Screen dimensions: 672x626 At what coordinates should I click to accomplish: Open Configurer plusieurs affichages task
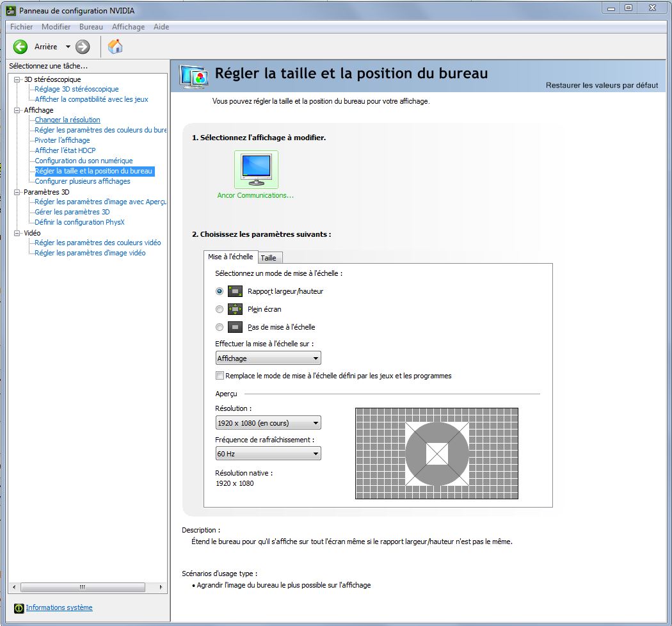point(83,181)
